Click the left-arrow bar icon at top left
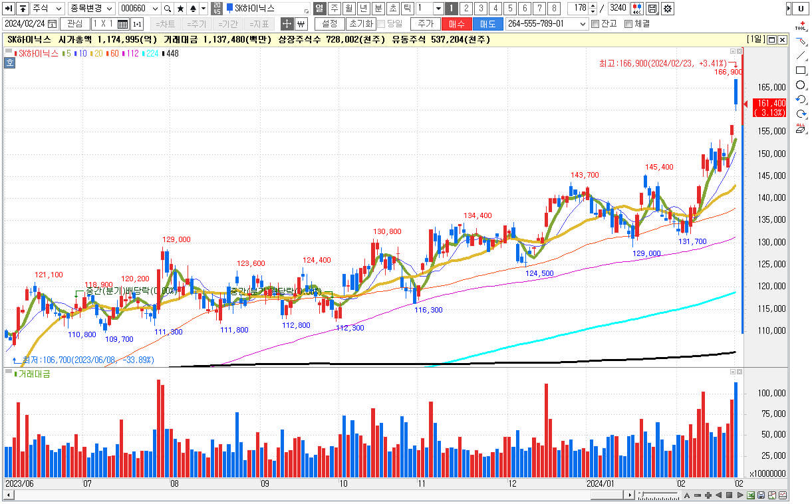The height and width of the screenshot is (504, 812). (9, 9)
